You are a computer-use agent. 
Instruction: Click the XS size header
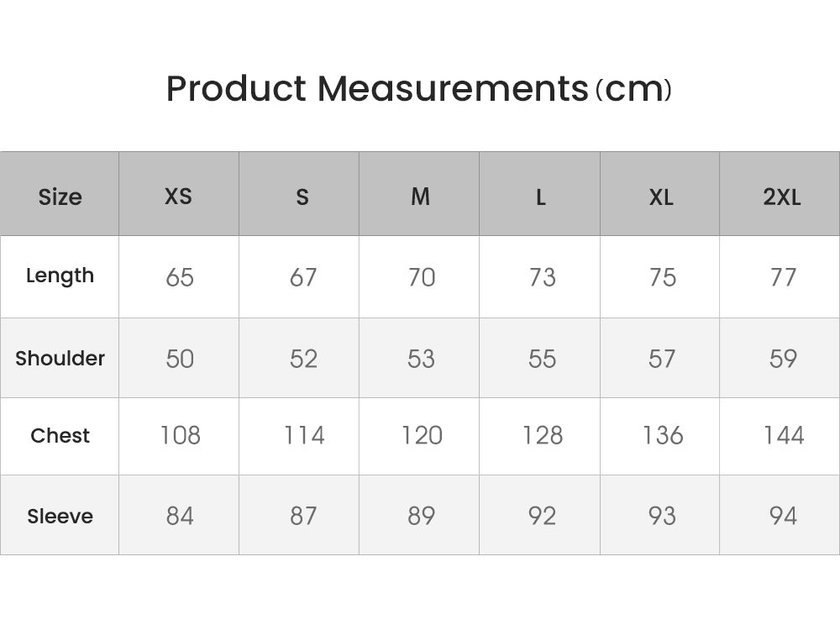[x=178, y=197]
